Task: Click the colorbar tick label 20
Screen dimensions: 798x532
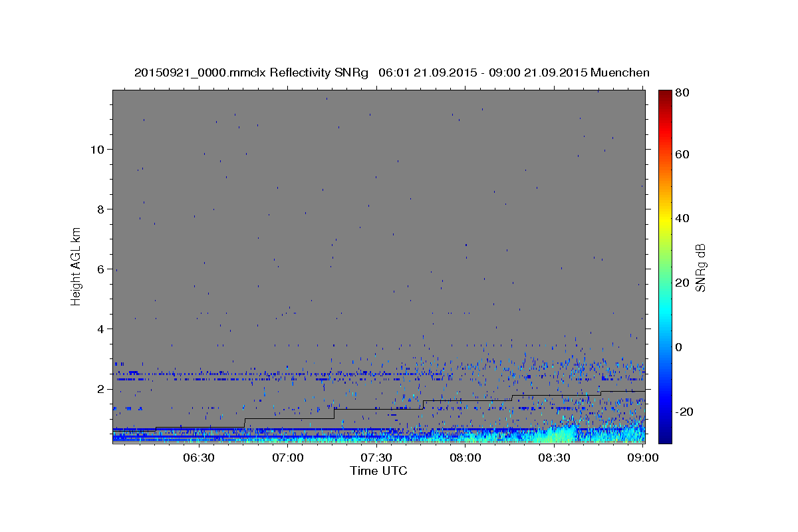Action: (x=682, y=283)
